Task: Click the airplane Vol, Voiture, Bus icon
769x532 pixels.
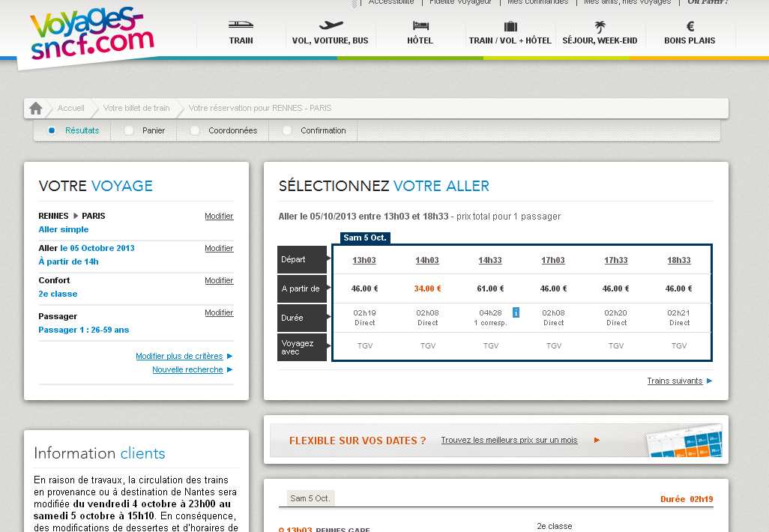Action: (x=330, y=26)
